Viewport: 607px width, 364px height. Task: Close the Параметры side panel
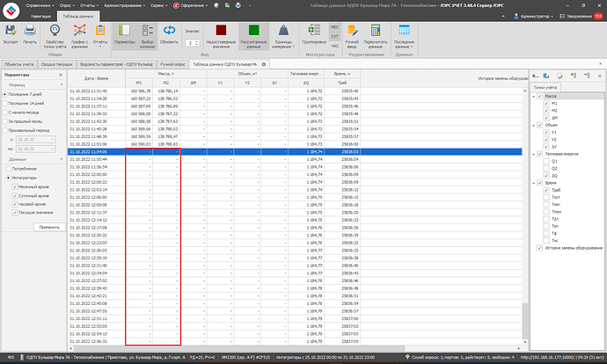coord(61,75)
